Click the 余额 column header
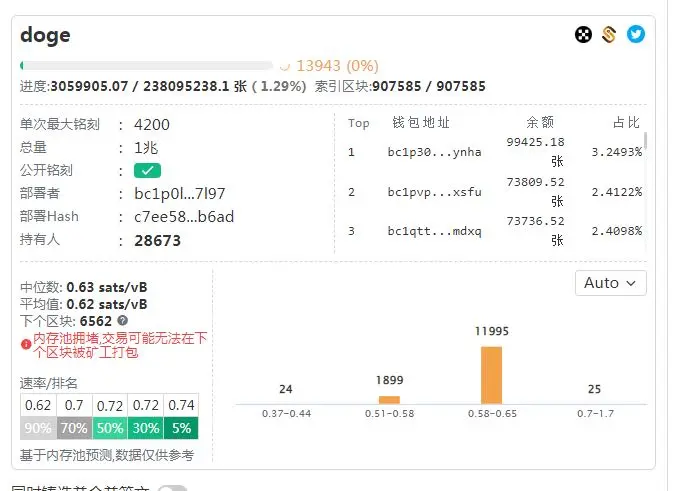 click(x=540, y=123)
